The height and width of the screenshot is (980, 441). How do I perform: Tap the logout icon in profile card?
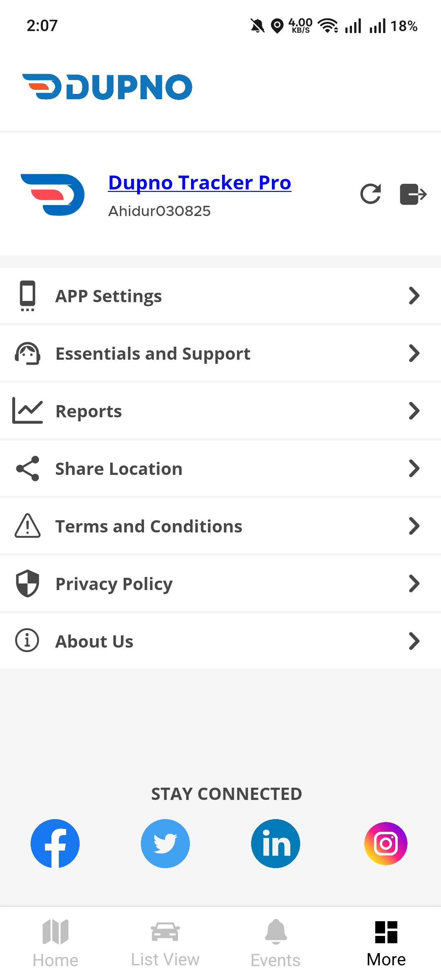[x=413, y=194]
